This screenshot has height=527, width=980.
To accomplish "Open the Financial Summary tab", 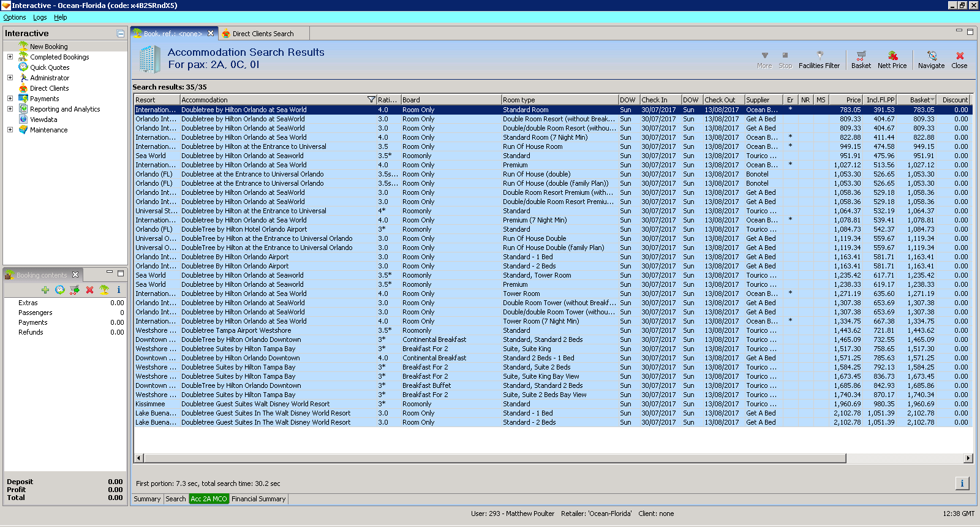I will click(258, 499).
